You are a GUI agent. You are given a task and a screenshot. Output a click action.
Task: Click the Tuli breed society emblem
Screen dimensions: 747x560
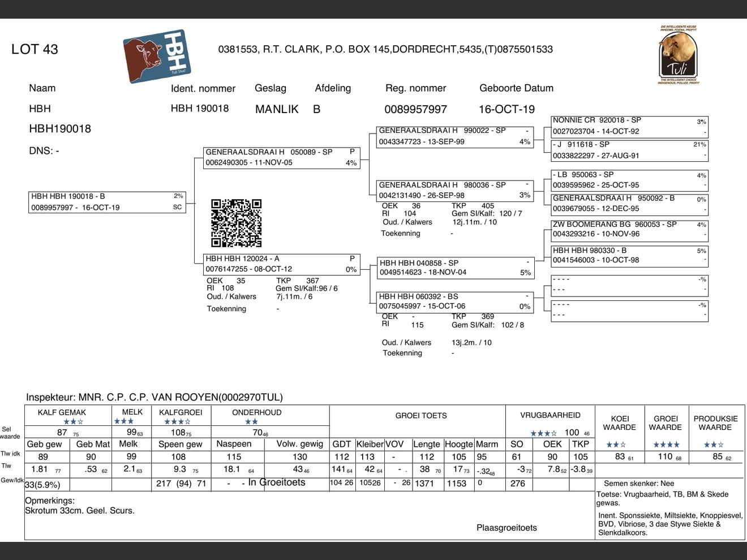[x=678, y=55]
